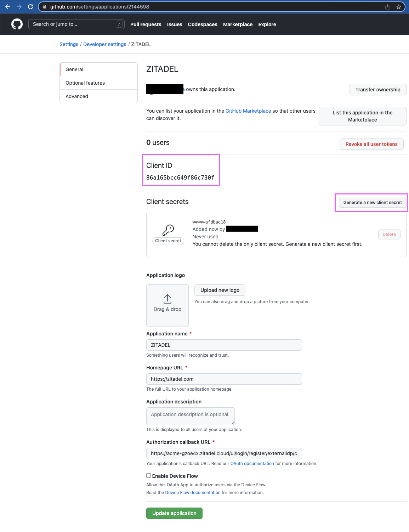Viewport: 409px width, 532px height.
Task: Open the Explore navigation item
Action: [267, 24]
